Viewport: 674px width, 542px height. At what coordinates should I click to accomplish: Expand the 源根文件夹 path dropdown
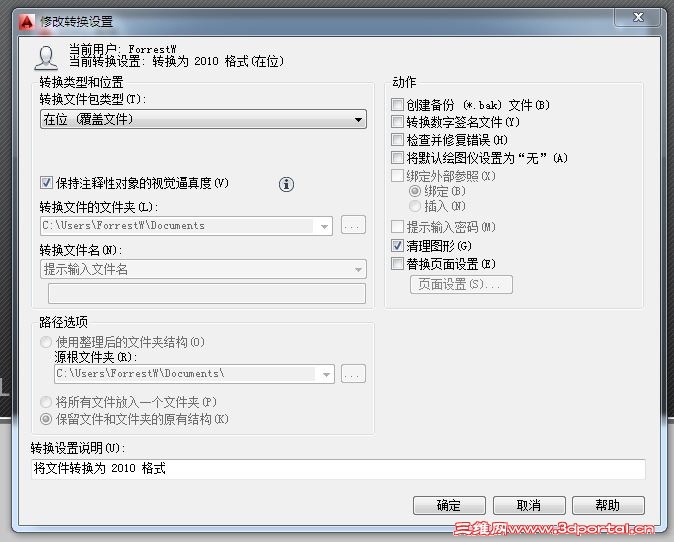click(326, 374)
